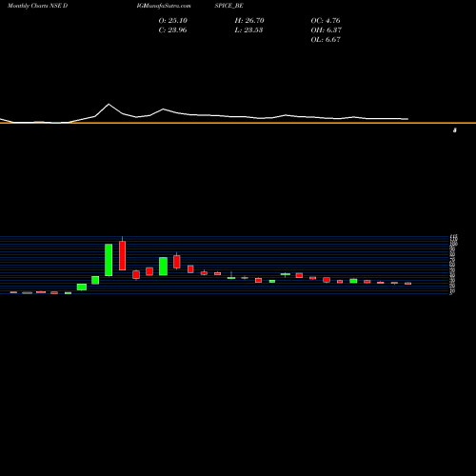Click the SPICE_BE symbol label
Screen dimensions: 476x476
pos(228,6)
